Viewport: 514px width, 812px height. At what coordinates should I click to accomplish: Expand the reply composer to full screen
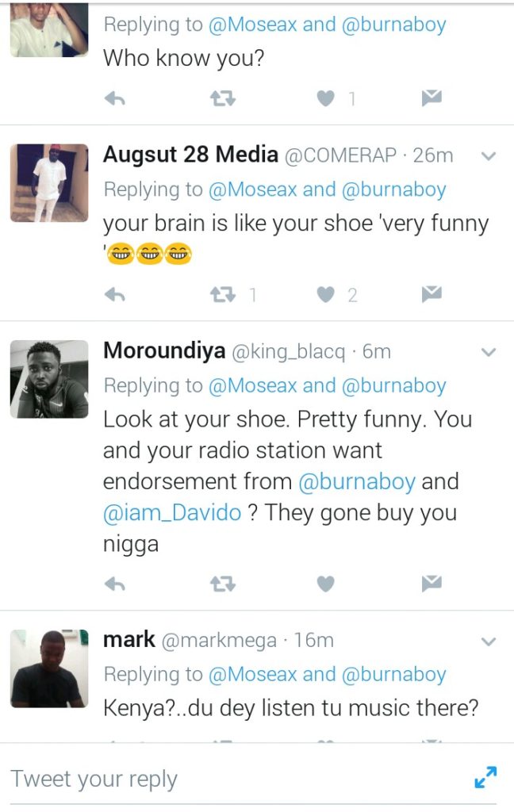pyautogui.click(x=485, y=777)
